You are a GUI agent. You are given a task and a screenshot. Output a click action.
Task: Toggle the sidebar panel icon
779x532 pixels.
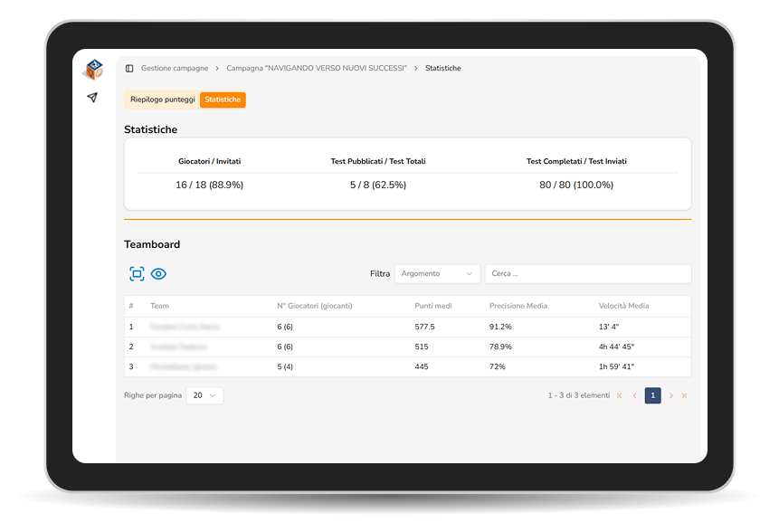point(129,69)
